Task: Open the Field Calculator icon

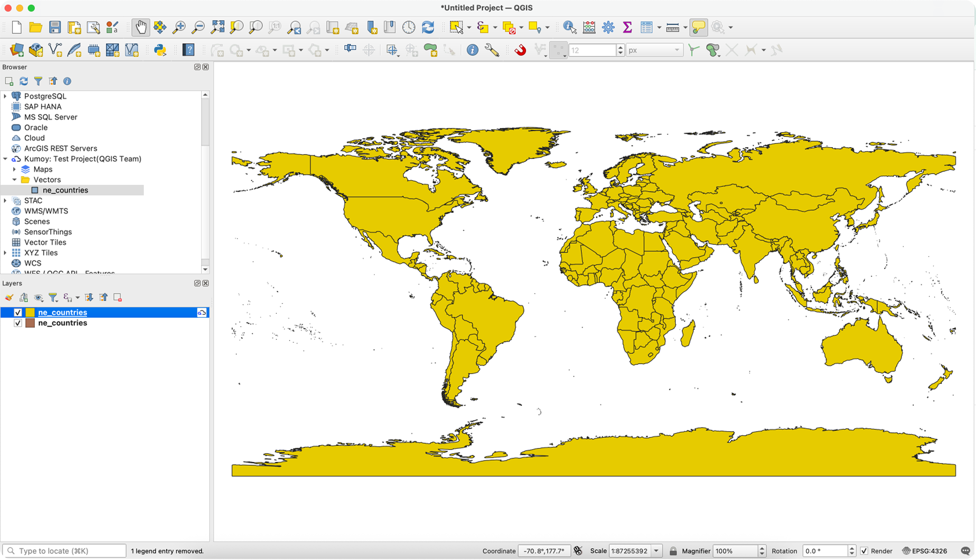Action: tap(589, 27)
